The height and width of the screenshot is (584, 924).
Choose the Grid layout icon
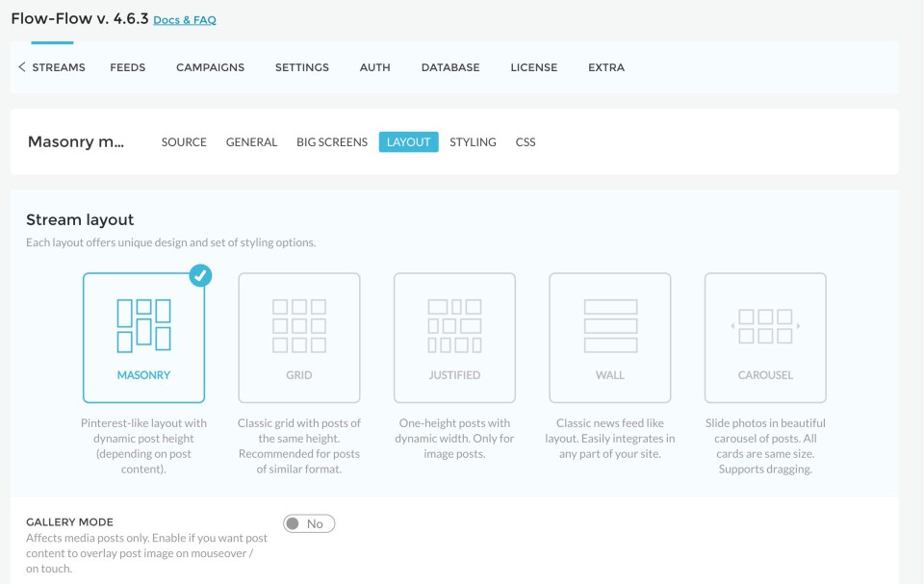click(x=299, y=325)
